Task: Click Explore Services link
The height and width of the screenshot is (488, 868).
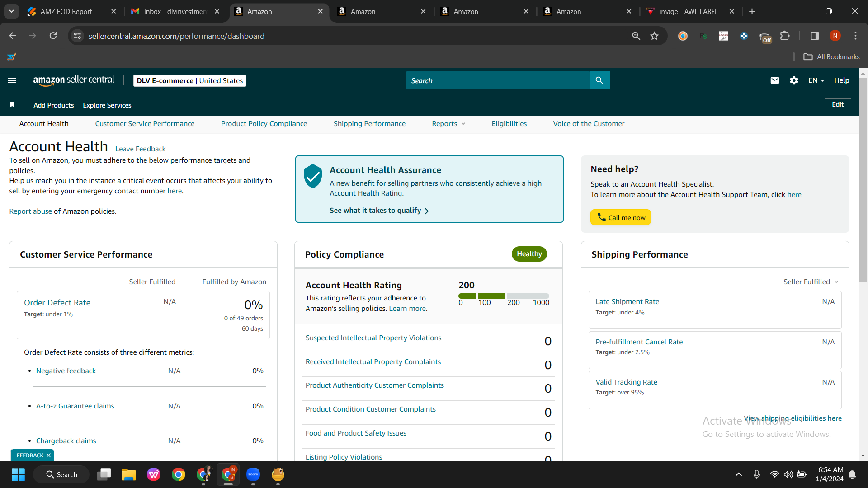Action: click(107, 105)
